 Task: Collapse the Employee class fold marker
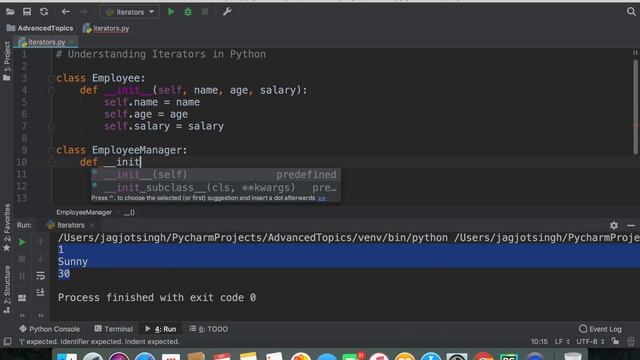[51, 78]
